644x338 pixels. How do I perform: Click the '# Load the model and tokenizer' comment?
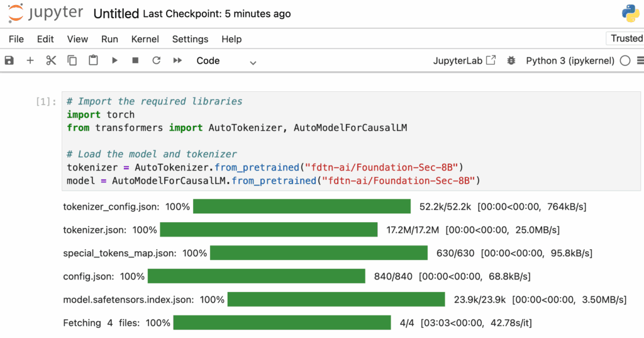[152, 154]
